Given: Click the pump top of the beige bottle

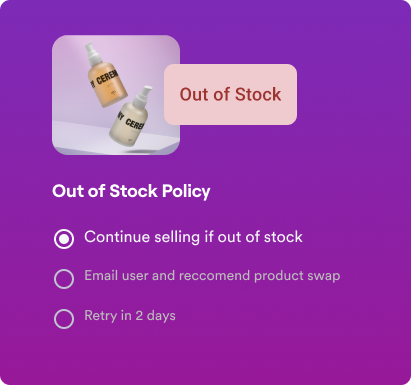Looking at the screenshot, I should 143,95.
